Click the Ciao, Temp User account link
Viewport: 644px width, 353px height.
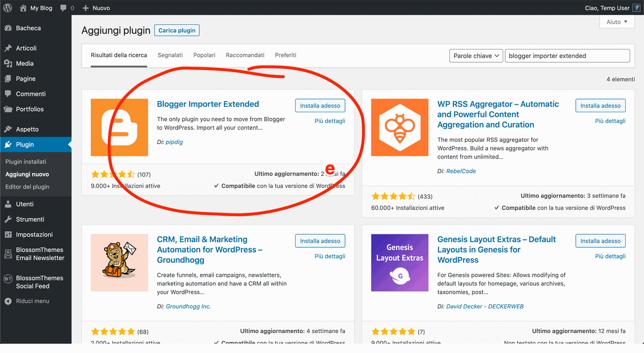pyautogui.click(x=607, y=9)
